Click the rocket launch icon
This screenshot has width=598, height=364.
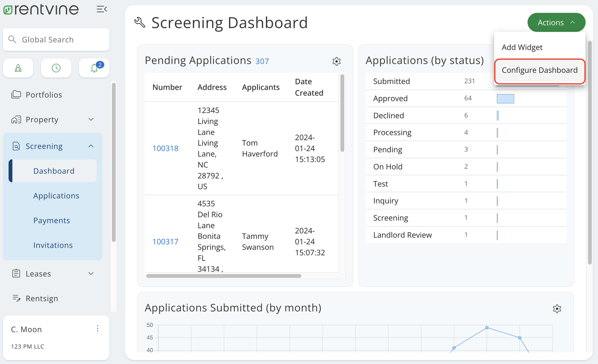tap(18, 68)
